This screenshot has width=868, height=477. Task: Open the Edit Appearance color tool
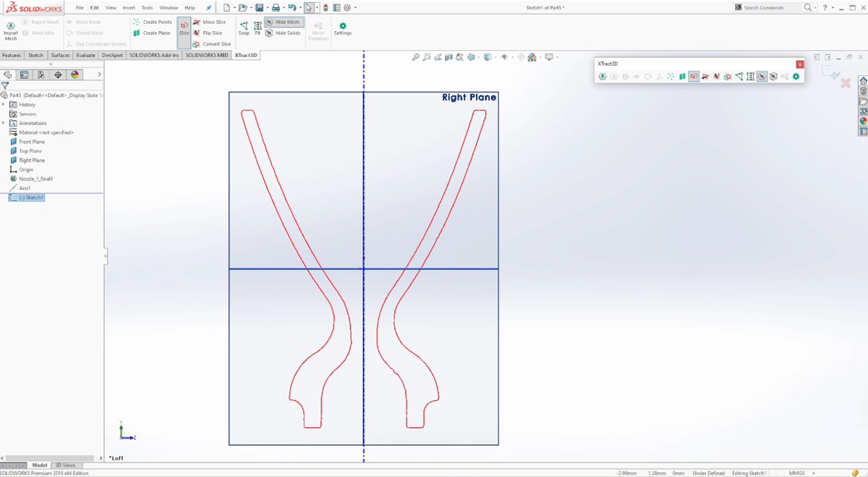[x=530, y=57]
